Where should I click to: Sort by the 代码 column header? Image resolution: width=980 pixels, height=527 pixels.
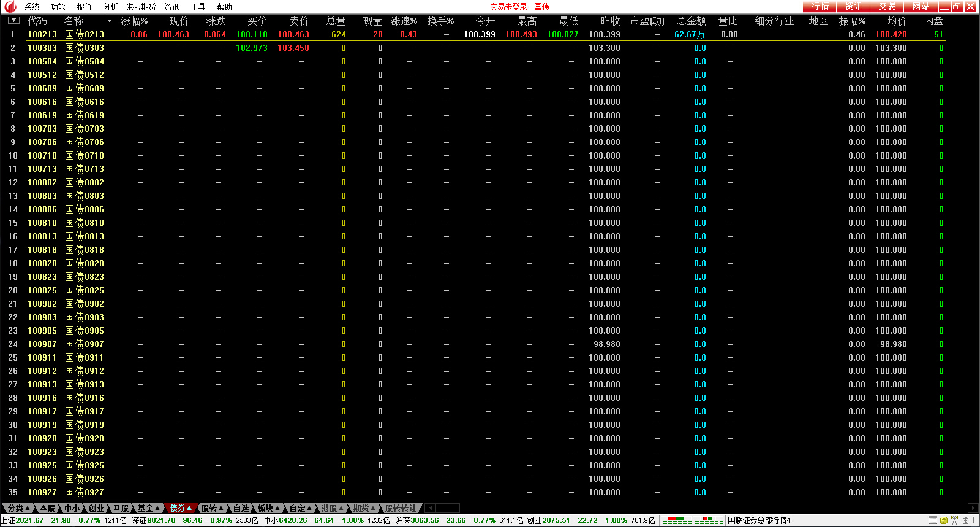pos(37,21)
